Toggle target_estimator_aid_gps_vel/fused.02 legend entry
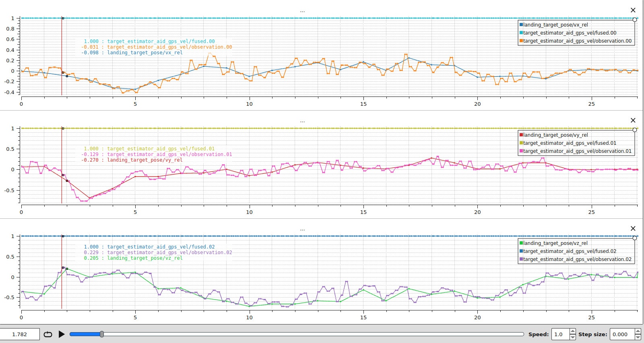This screenshot has width=644, height=343. point(568,251)
